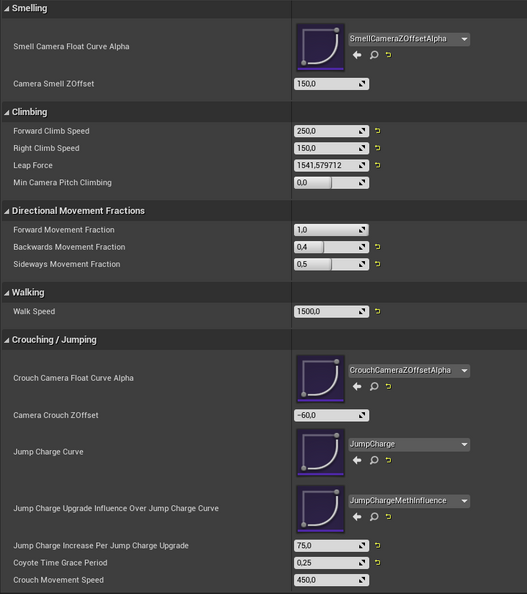Click the Crouch Movement Speed value field

point(332,580)
